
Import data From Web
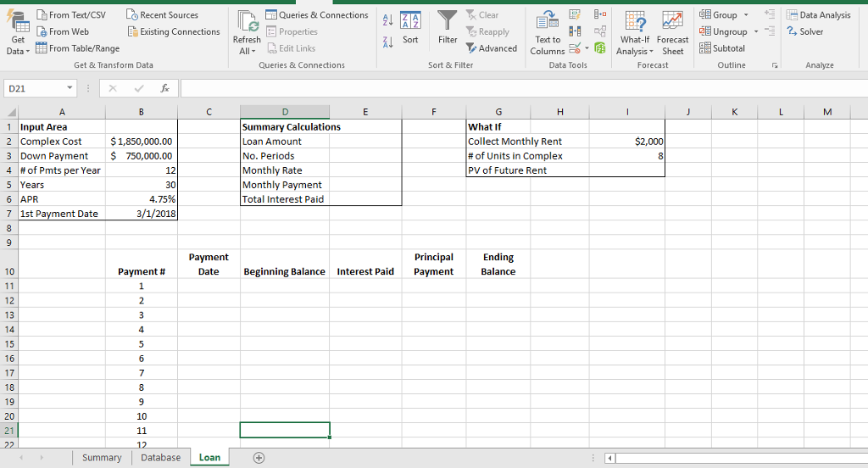(x=63, y=31)
